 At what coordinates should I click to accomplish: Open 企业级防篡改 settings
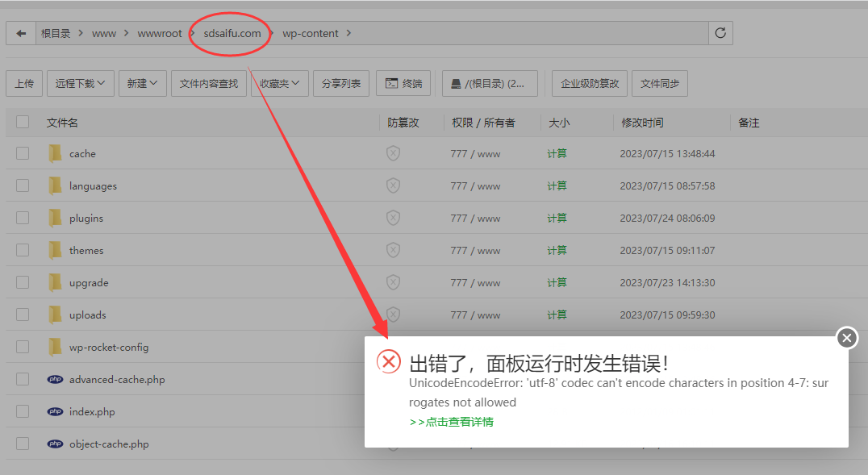pos(590,84)
